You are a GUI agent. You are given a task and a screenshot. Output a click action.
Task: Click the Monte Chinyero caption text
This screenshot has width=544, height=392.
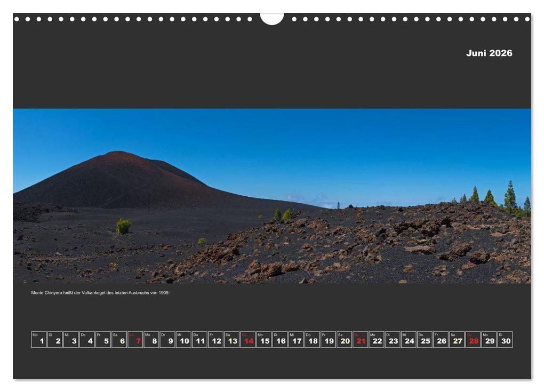click(101, 293)
